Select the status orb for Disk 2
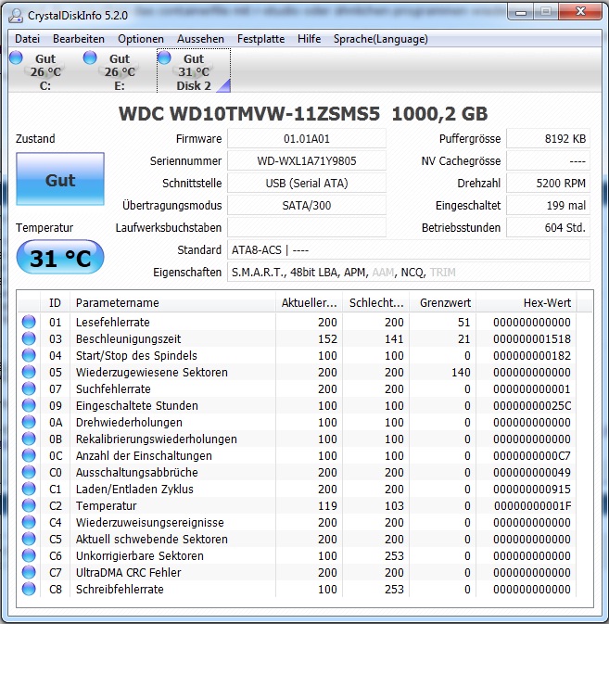 (164, 57)
